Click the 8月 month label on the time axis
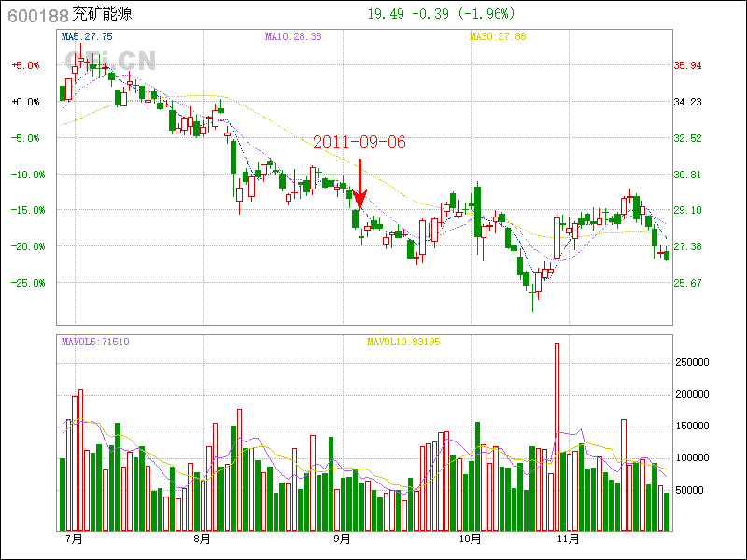The image size is (747, 560). 203,539
